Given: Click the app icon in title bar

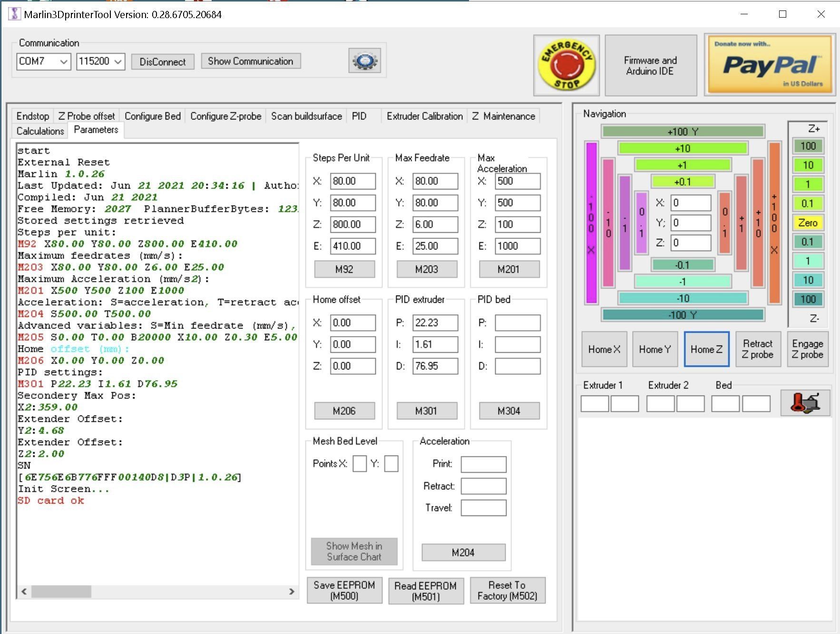Looking at the screenshot, I should tap(14, 14).
